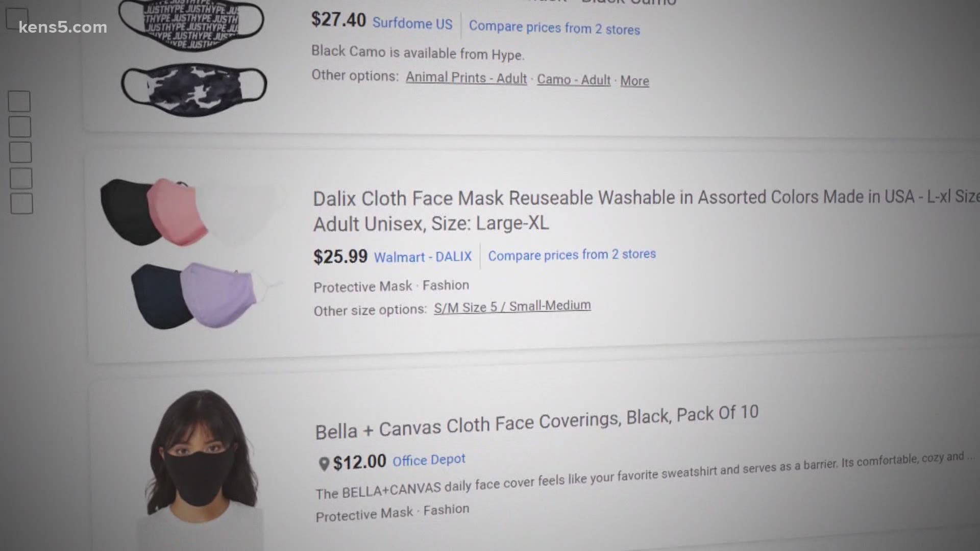Tick the first checkbox in the left filter stack
The height and width of the screenshot is (551, 980).
click(x=19, y=101)
